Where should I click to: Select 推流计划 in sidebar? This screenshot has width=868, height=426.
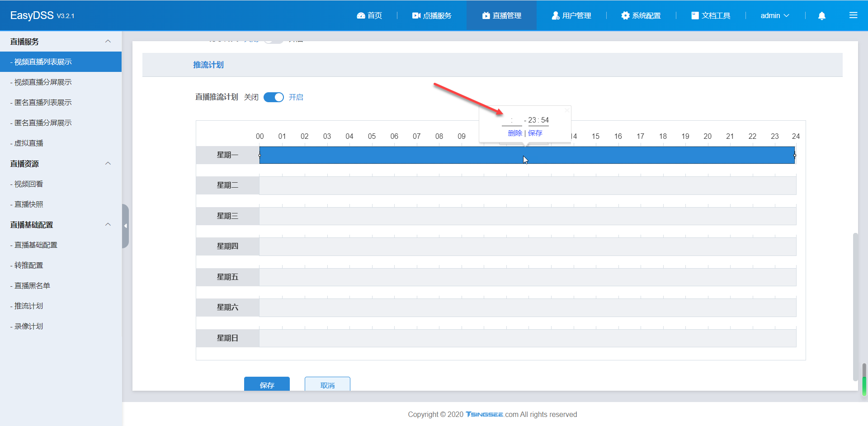pos(61,306)
